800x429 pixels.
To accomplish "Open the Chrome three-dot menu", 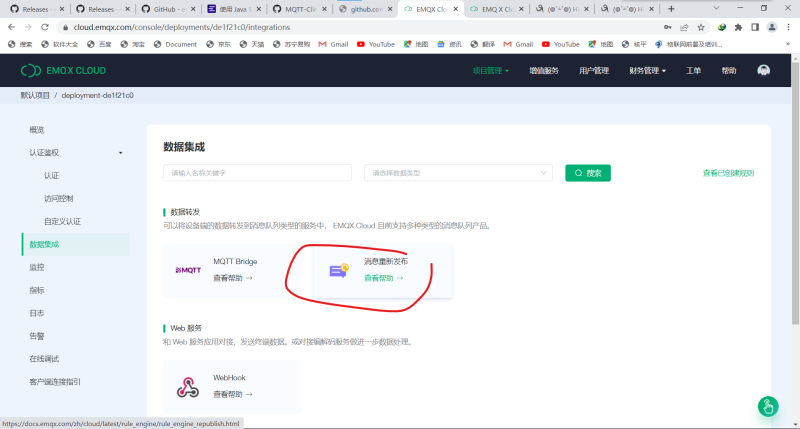I will pos(789,27).
